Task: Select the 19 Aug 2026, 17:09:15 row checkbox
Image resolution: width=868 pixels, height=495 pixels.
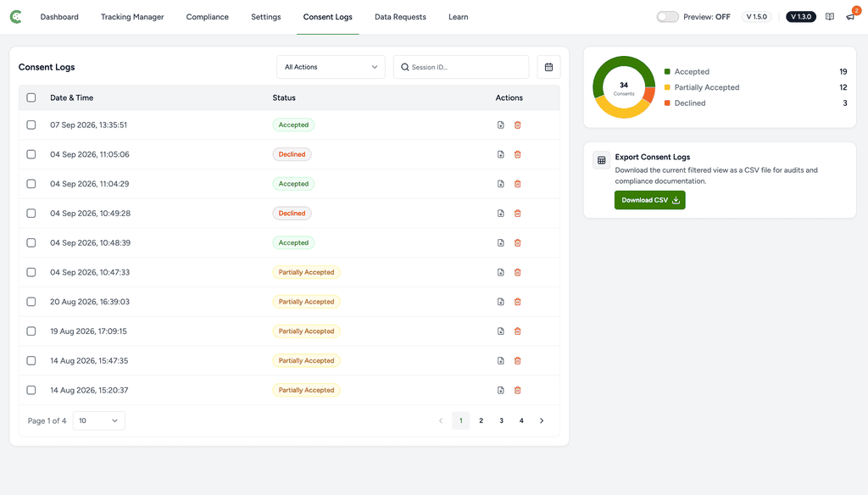Action: click(x=31, y=331)
